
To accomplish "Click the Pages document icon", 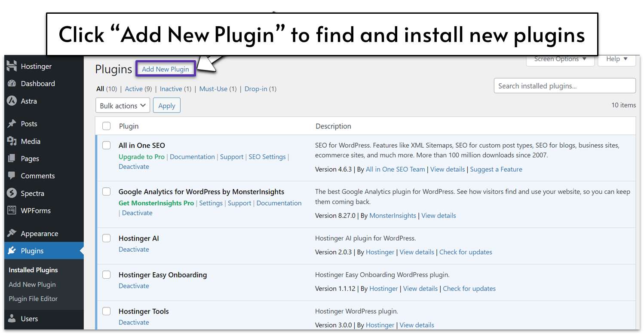I will tap(12, 158).
